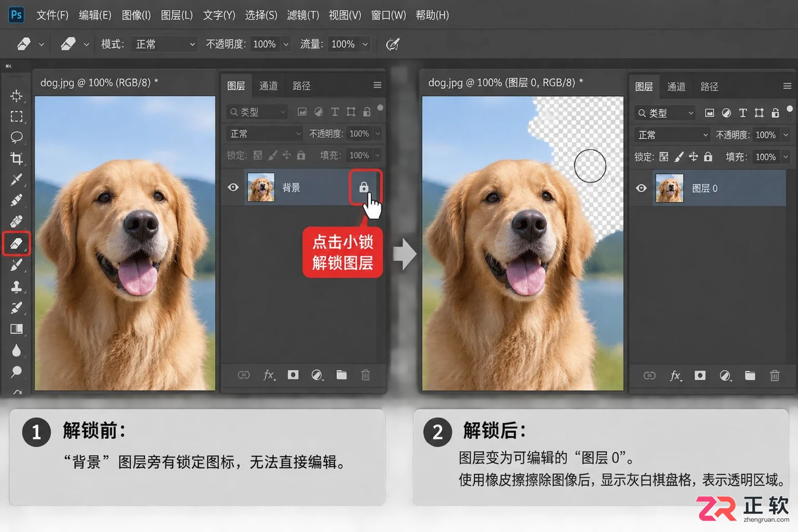The width and height of the screenshot is (798, 532).
Task: Click the 不透明度 100% field in options bar
Action: (x=265, y=44)
